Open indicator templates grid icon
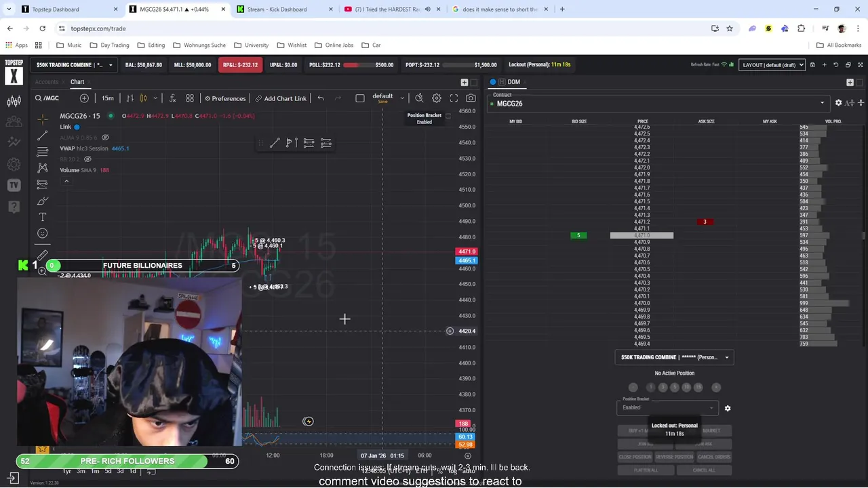 coord(190,98)
